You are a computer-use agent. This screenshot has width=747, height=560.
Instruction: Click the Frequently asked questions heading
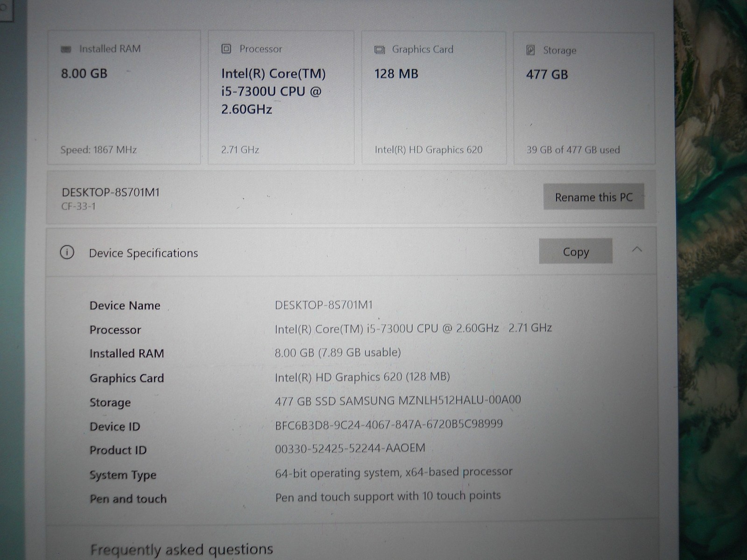[181, 550]
